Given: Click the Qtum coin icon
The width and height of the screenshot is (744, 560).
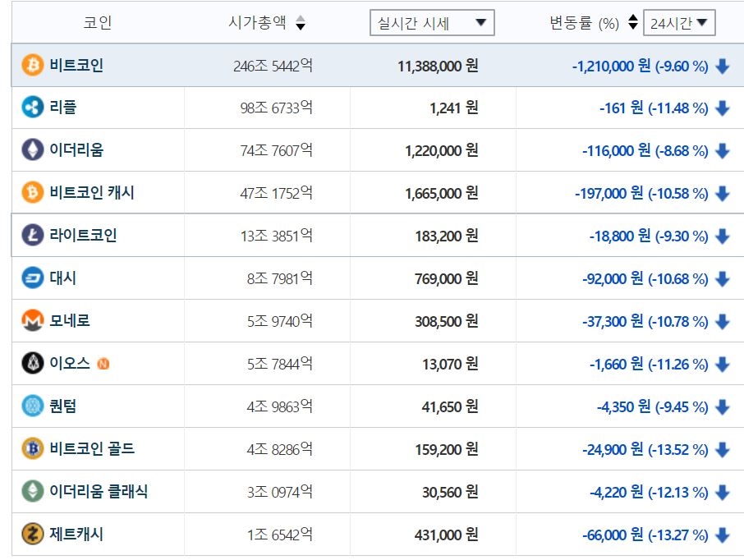Looking at the screenshot, I should [33, 406].
